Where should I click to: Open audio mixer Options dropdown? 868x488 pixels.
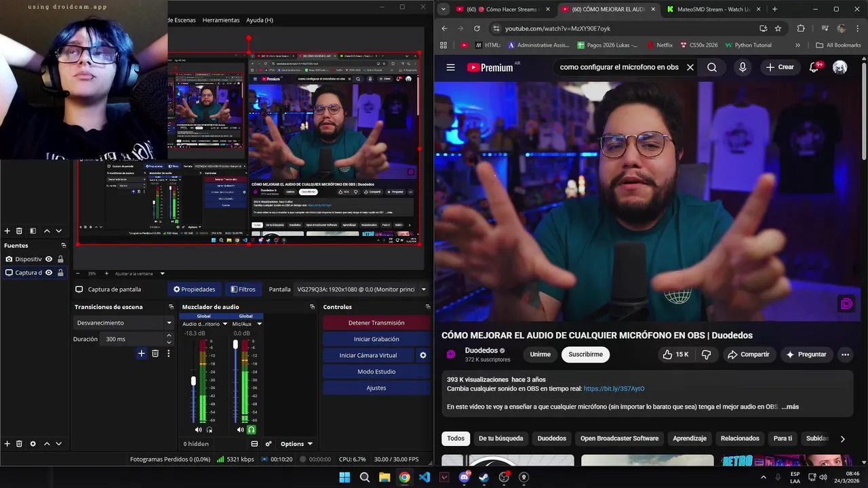pyautogui.click(x=296, y=444)
